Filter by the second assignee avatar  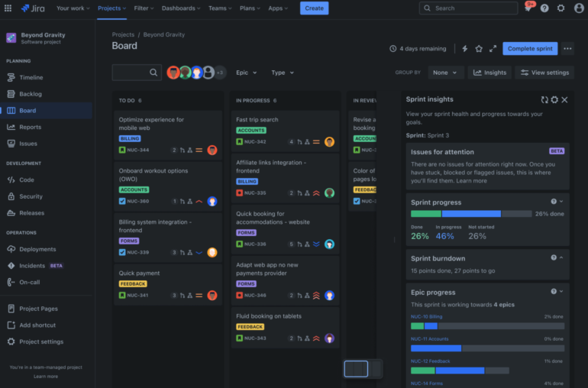(185, 73)
